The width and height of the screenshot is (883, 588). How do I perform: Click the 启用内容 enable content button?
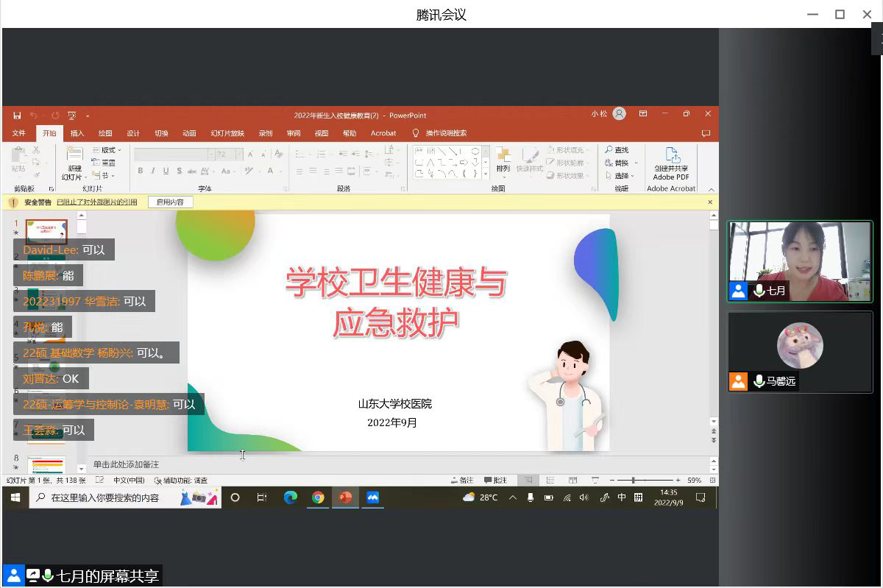coord(171,202)
